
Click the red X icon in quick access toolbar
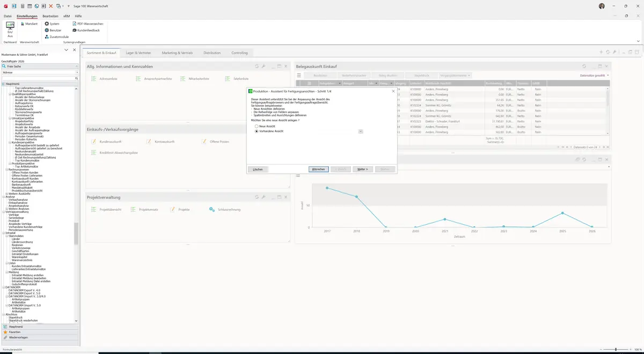pyautogui.click(x=50, y=5)
